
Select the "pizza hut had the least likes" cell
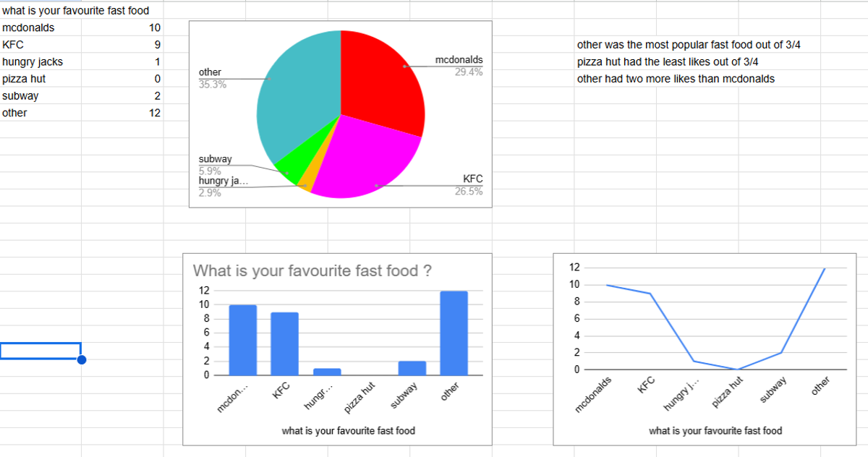pos(667,61)
